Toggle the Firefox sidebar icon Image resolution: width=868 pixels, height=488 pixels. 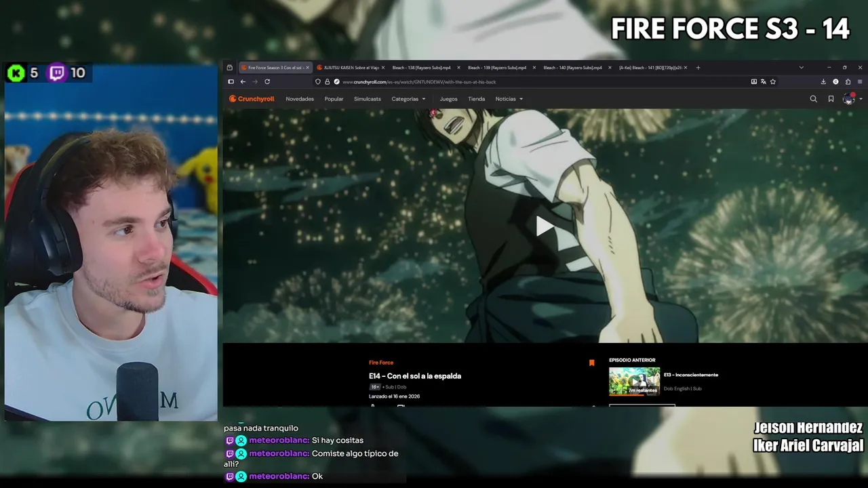[231, 81]
